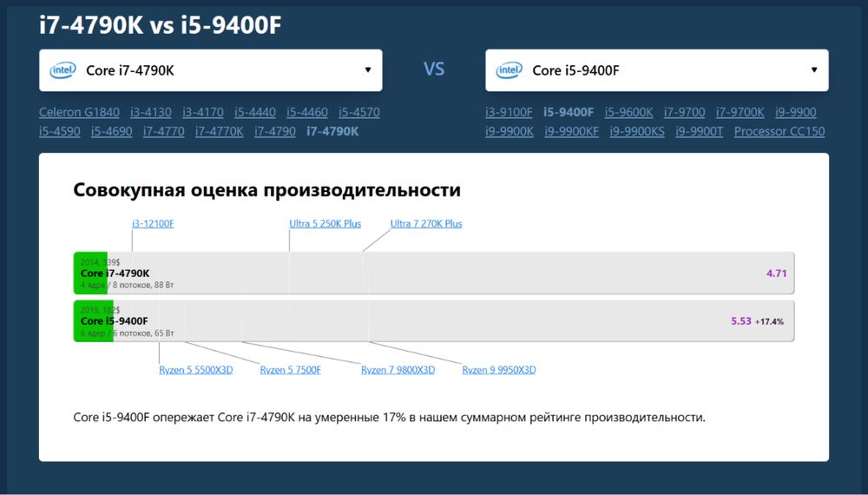This screenshot has height=495, width=868.
Task: Open the i7-4770 link
Action: click(x=164, y=132)
